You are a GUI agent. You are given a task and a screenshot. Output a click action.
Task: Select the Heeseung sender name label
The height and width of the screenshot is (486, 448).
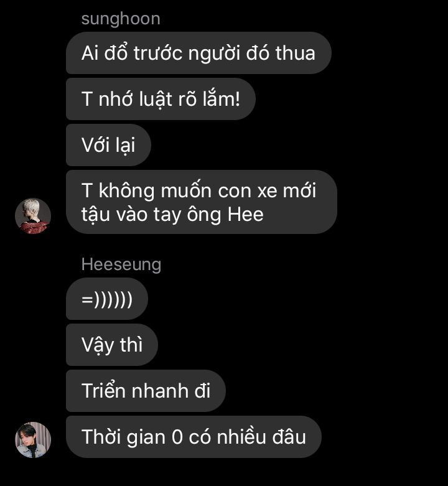coord(121,264)
